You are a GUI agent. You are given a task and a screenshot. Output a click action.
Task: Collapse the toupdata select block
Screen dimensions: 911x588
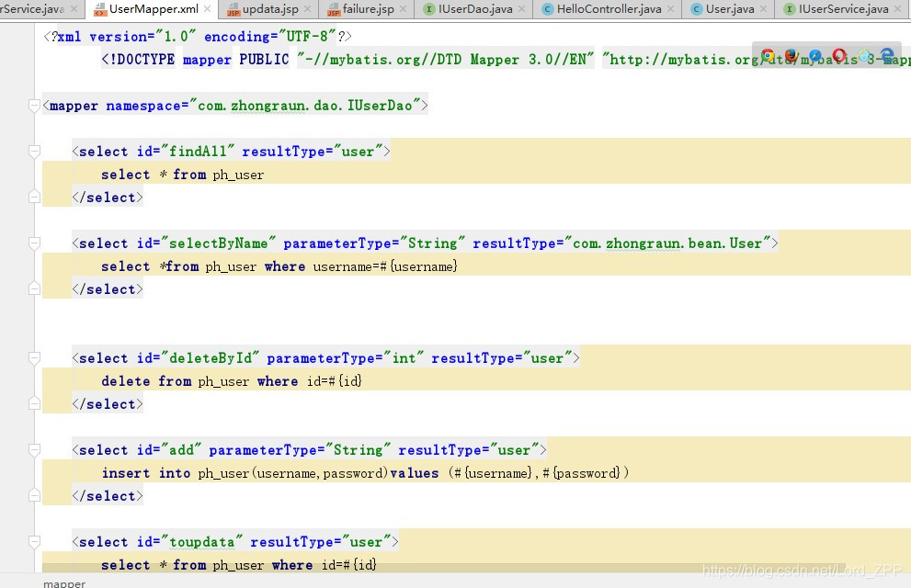34,541
